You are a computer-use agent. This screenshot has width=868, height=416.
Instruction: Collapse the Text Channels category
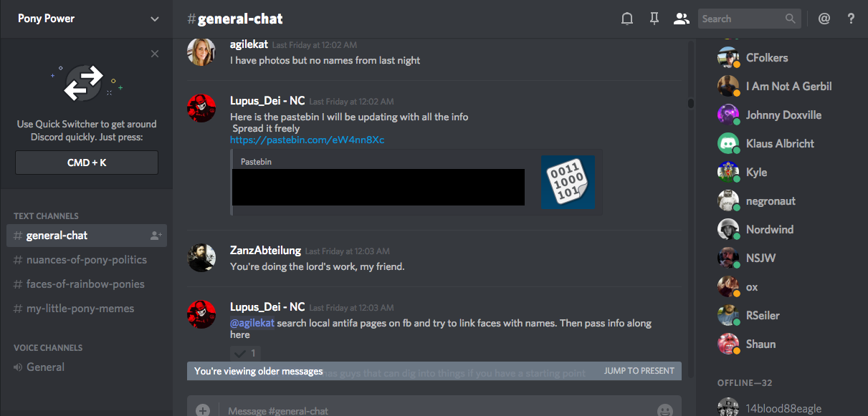point(46,216)
